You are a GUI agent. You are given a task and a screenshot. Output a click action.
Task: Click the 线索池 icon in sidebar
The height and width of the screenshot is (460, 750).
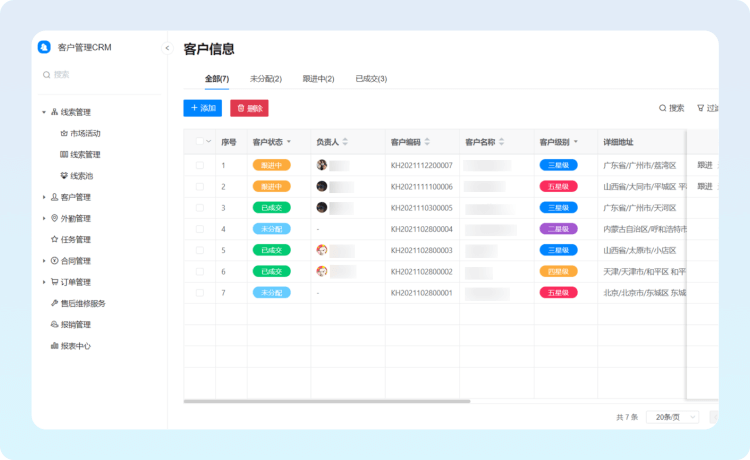(64, 176)
